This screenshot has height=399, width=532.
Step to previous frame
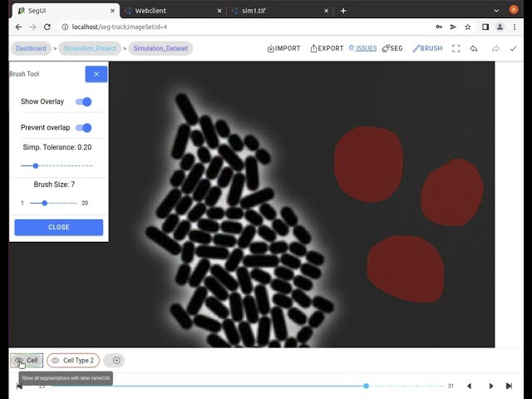(x=469, y=386)
